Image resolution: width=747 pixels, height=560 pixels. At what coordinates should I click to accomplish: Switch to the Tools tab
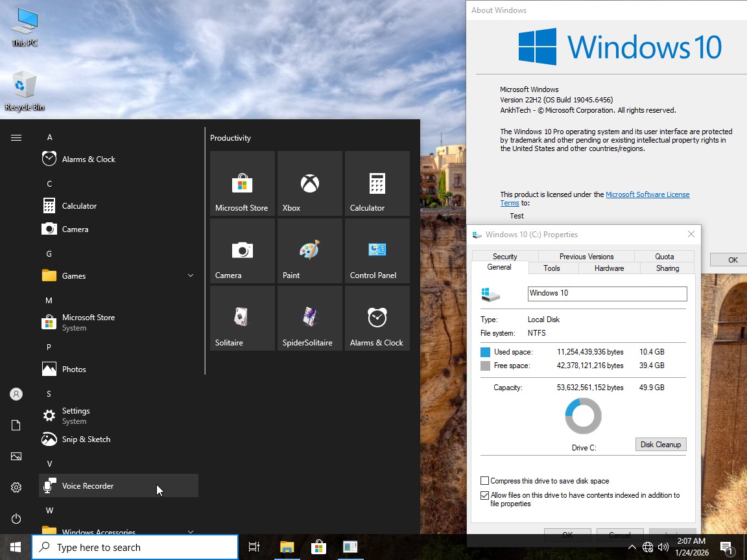click(x=552, y=268)
